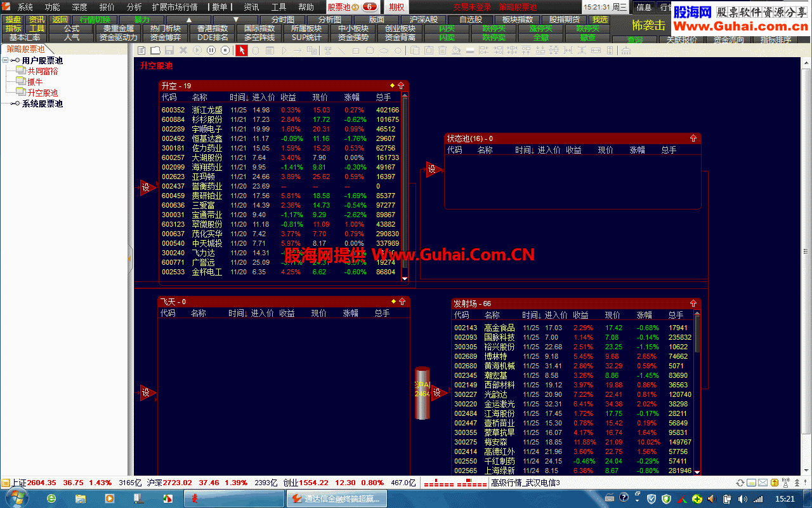Screen dimensions: 812x508
Task: Open a stock pool file via folder icon
Action: pos(155,50)
